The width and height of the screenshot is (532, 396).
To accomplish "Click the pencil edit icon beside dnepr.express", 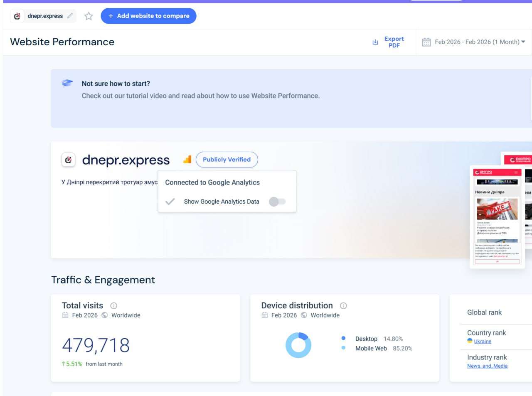I will coord(70,16).
